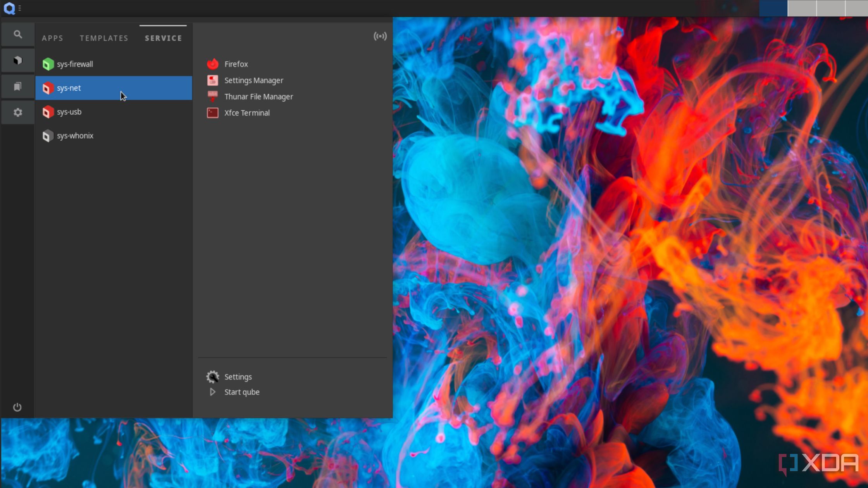Click the green sys-firewall cube icon
Screen dimensions: 868x488
click(48, 64)
